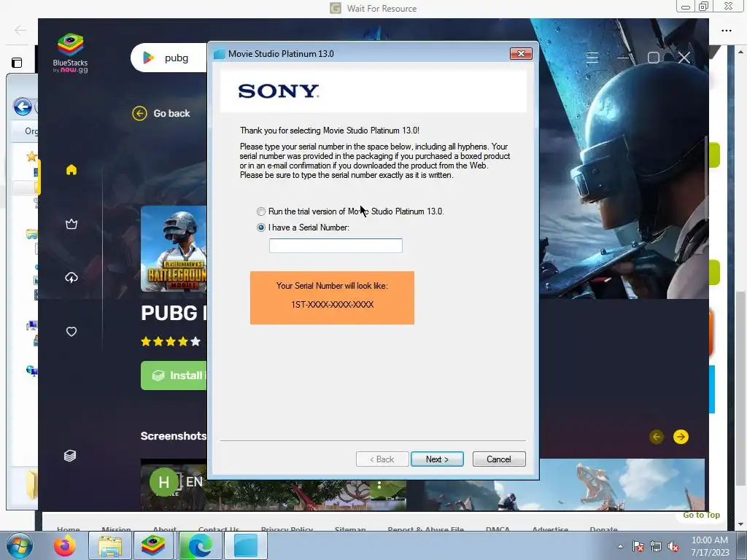Click the PUBG Battlegrounds game thumbnail
The width and height of the screenshot is (747, 560).
pos(174,249)
